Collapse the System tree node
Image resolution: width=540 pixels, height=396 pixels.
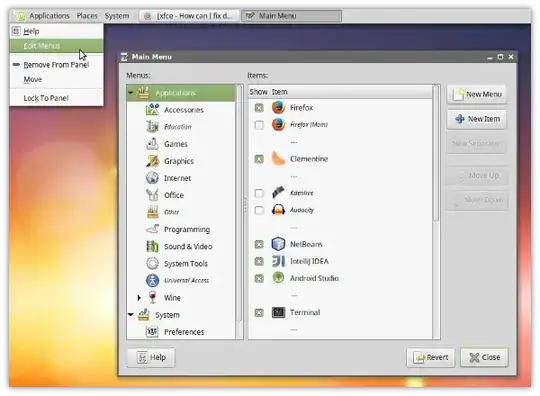(131, 314)
